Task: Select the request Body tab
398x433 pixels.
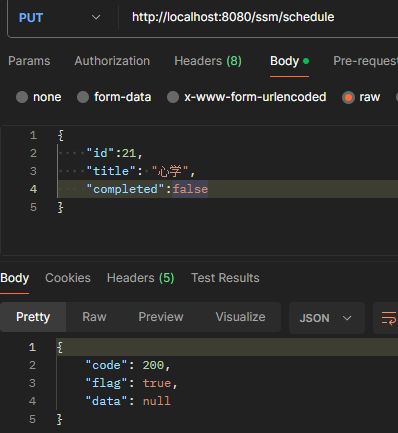Action: point(289,61)
